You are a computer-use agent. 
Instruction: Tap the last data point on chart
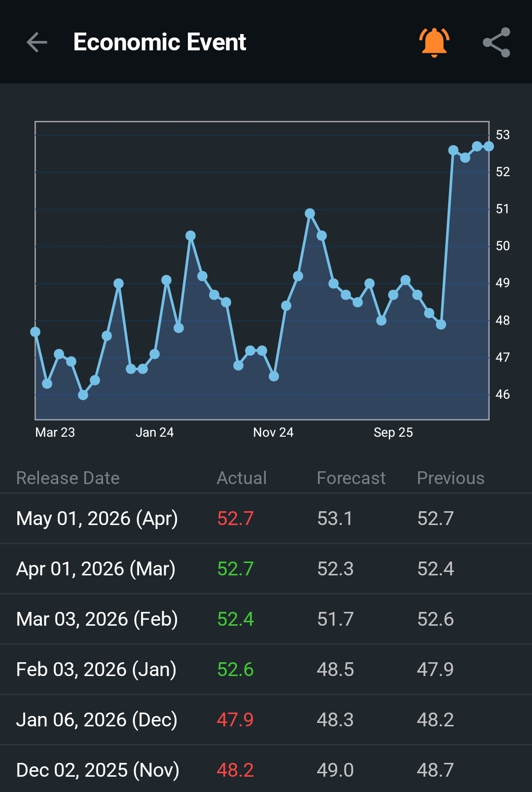489,146
